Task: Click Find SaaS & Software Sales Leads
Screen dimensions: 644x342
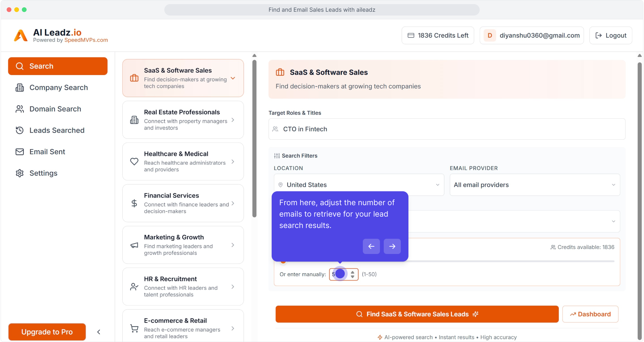Action: coord(417,314)
